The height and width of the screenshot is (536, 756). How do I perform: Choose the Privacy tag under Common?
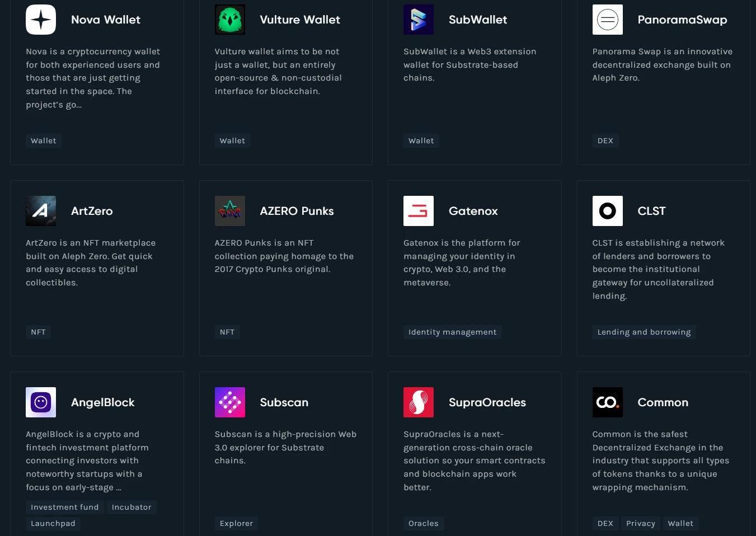641,523
